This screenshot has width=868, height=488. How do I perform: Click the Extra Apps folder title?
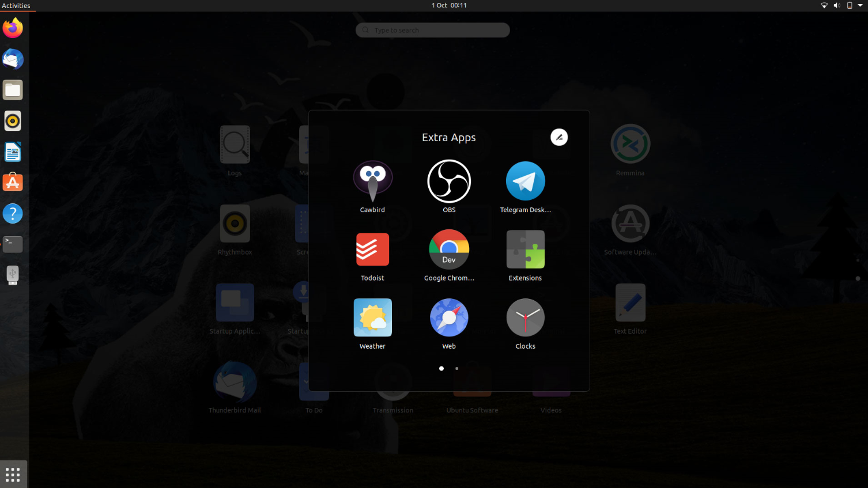[x=449, y=137]
